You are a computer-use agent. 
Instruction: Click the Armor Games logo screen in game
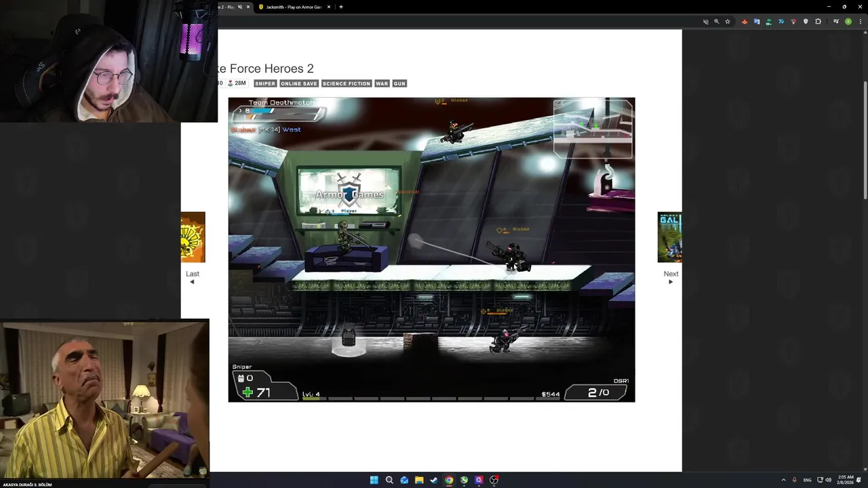point(349,192)
